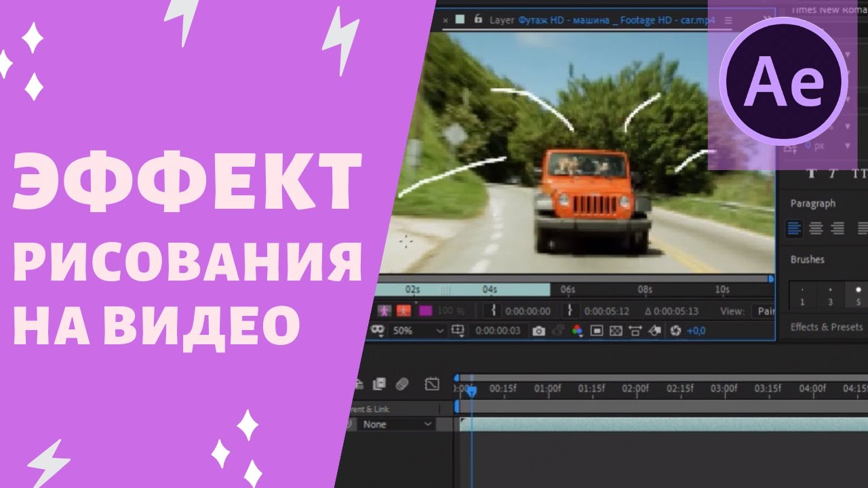Select Center align text in Paragraph panel

tap(816, 228)
